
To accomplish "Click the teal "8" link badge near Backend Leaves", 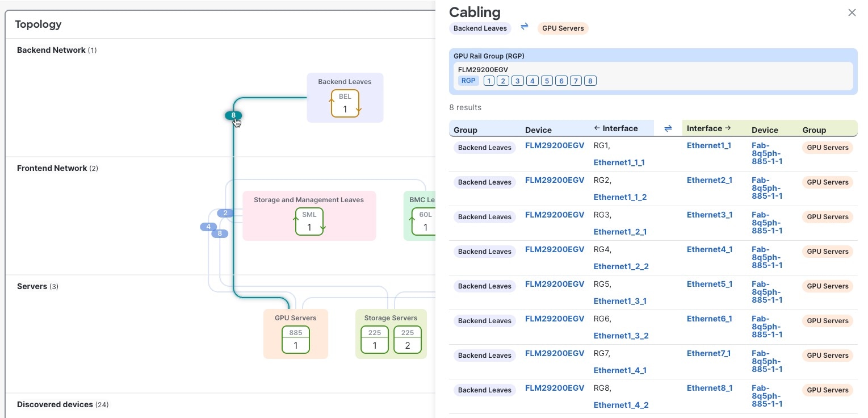I will pos(233,115).
